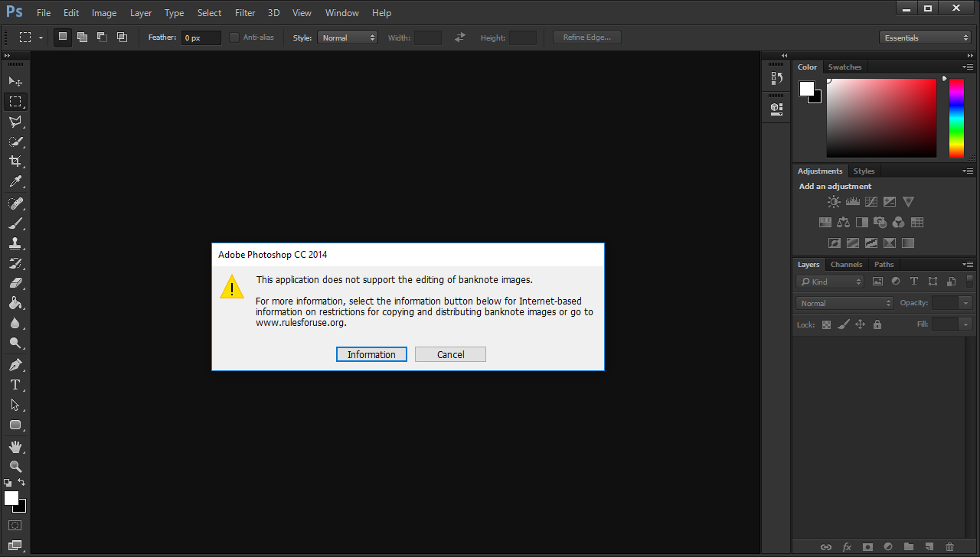Screen dimensions: 980x557
Task: Select the Brush tool
Action: (15, 223)
